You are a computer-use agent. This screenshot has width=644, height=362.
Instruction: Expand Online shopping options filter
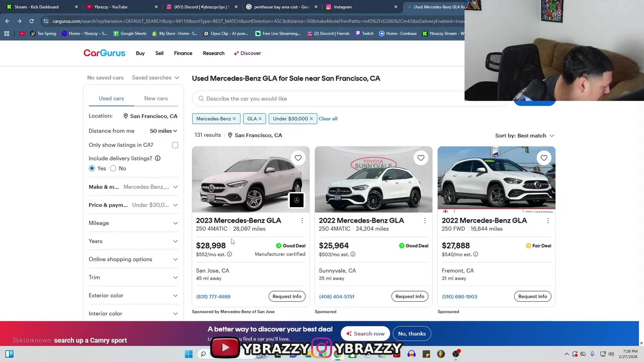tap(133, 259)
